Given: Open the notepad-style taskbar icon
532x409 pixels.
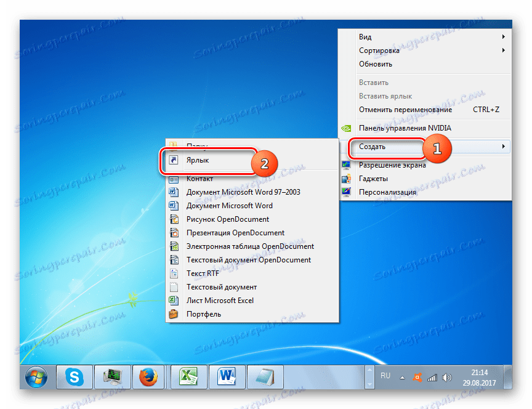Looking at the screenshot, I should pos(265,377).
